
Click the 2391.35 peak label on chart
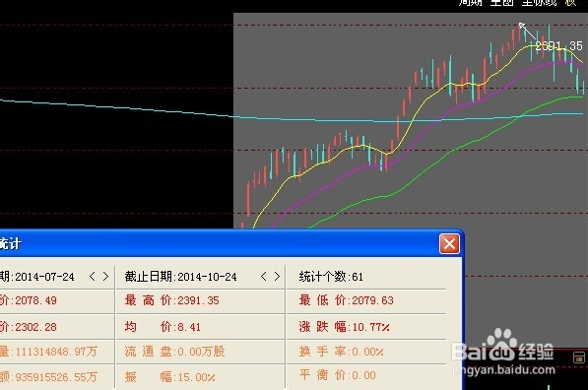(558, 46)
